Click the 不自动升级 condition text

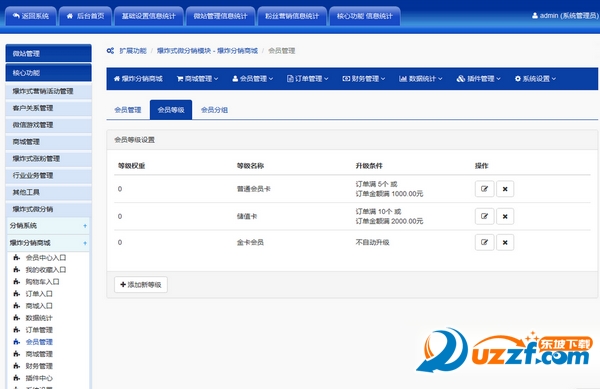[x=372, y=243]
